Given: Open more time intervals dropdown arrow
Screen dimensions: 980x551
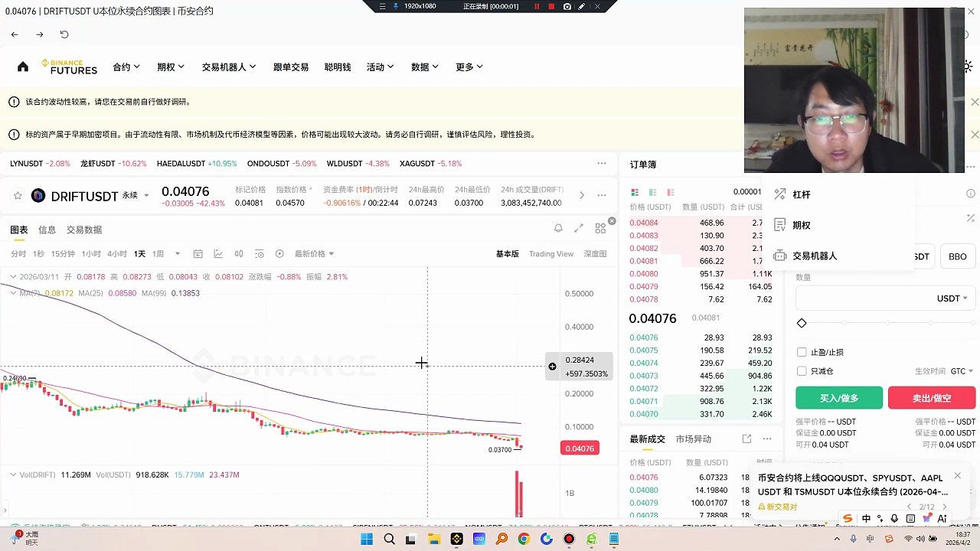Looking at the screenshot, I should [x=178, y=254].
